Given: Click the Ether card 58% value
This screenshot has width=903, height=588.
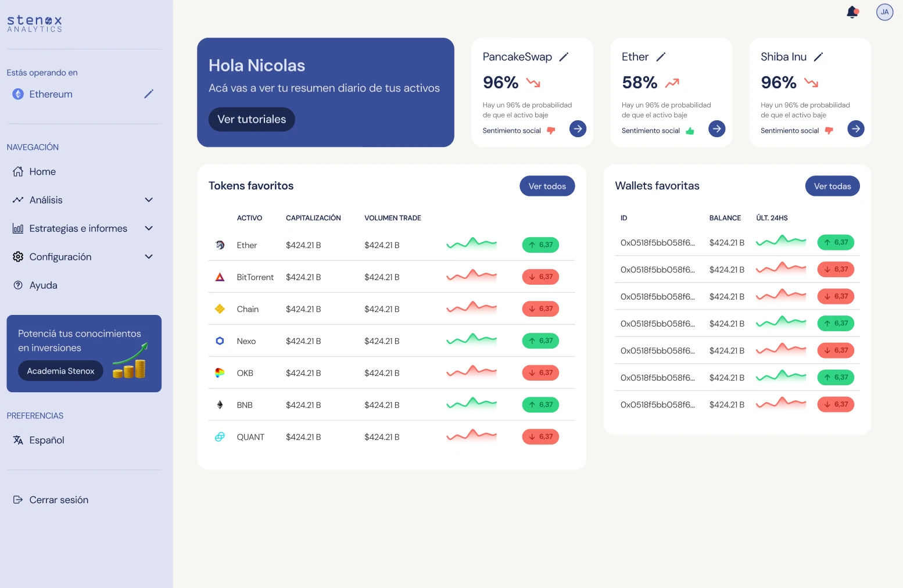Looking at the screenshot, I should point(639,83).
